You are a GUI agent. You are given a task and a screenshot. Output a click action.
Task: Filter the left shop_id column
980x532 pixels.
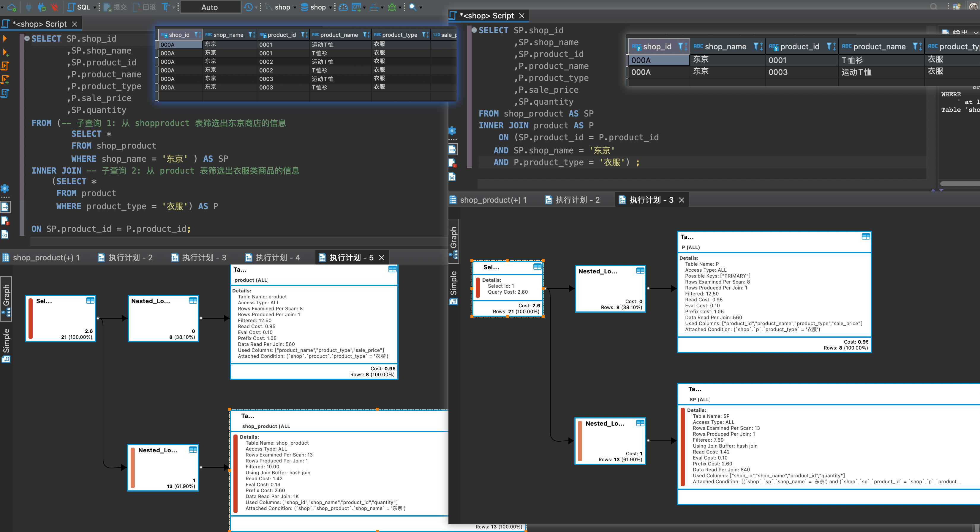[x=197, y=35]
